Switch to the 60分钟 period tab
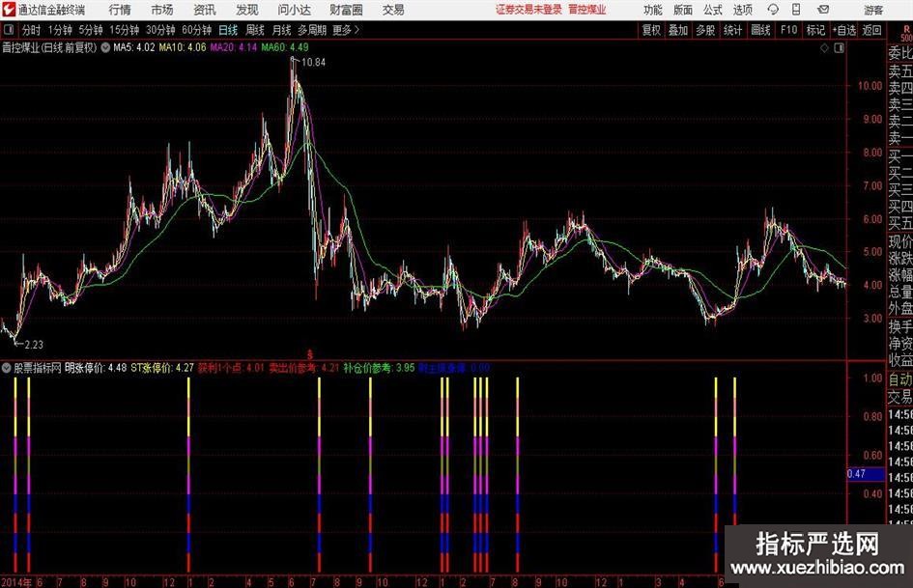 point(196,30)
